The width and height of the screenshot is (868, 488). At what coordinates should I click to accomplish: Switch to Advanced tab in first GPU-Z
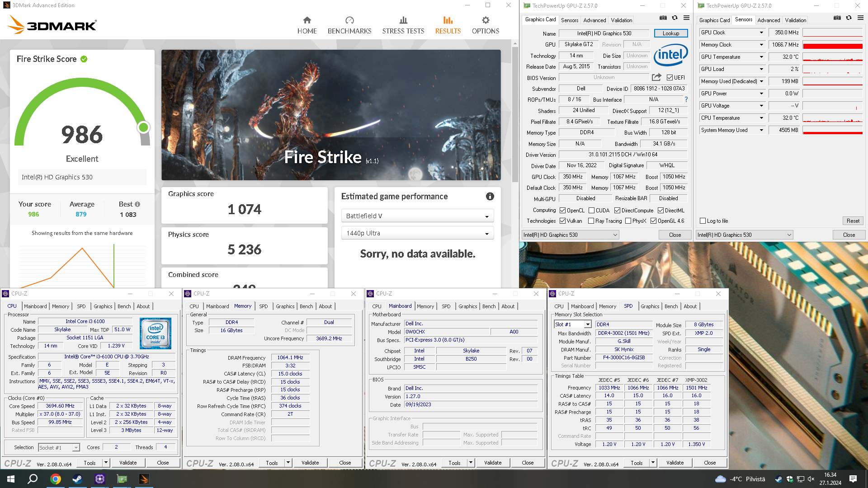pyautogui.click(x=594, y=20)
